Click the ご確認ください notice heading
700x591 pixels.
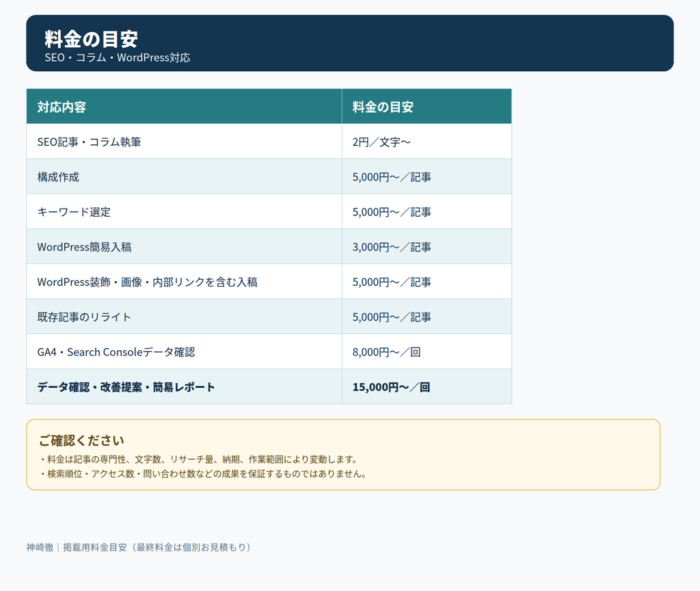[x=81, y=441]
